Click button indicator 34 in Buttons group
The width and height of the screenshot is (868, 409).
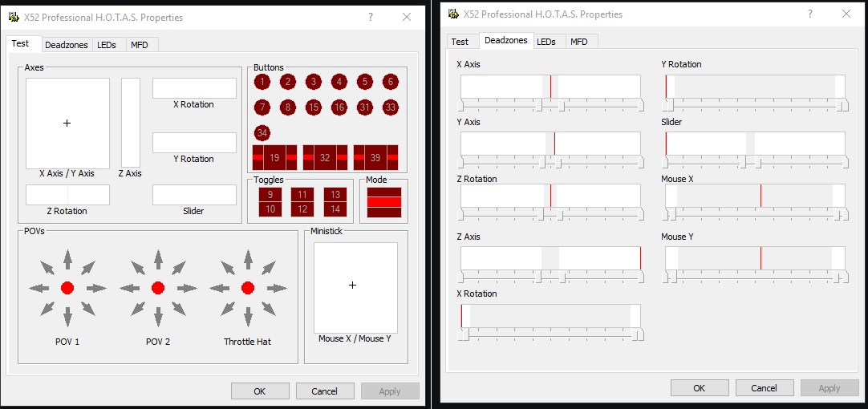[x=262, y=133]
